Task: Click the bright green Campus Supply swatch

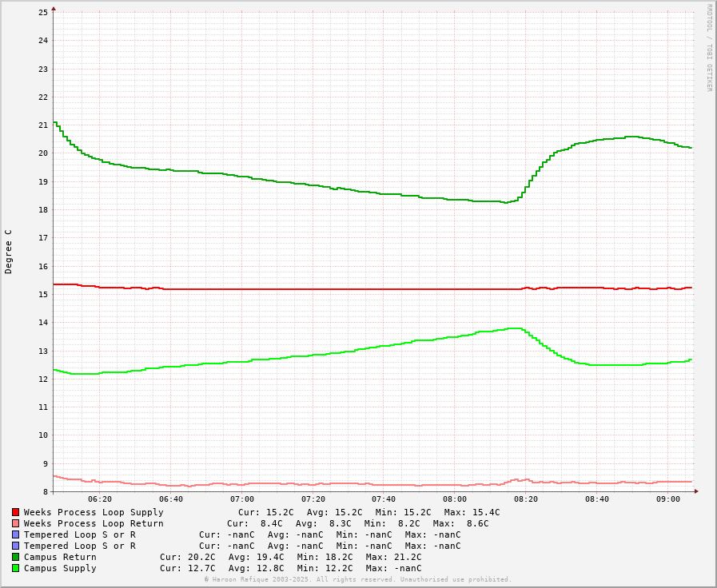Action: click(x=15, y=568)
